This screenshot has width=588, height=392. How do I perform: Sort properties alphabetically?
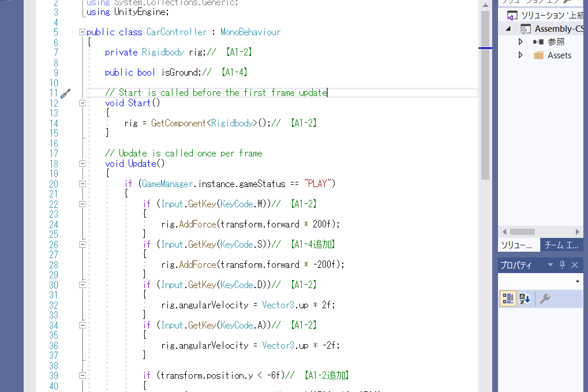[x=525, y=298]
